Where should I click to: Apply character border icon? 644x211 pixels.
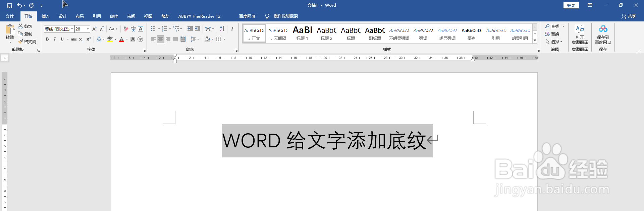point(141,29)
